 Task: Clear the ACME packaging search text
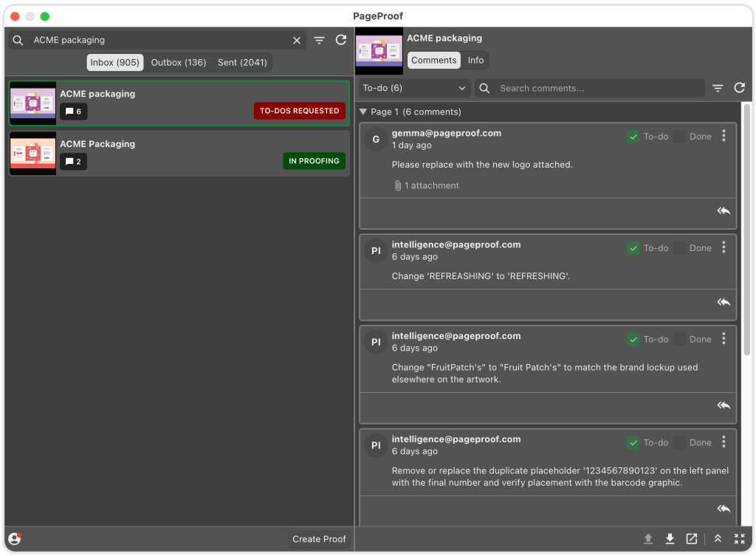[297, 41]
